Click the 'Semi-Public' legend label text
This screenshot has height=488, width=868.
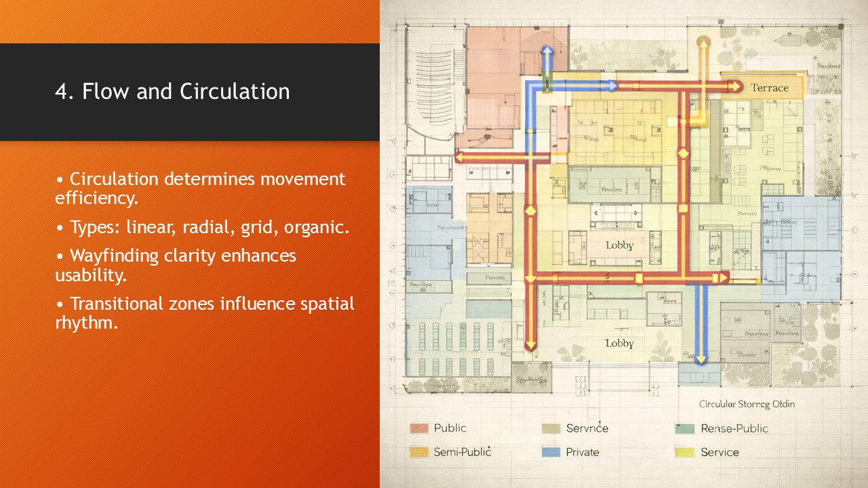(x=462, y=452)
